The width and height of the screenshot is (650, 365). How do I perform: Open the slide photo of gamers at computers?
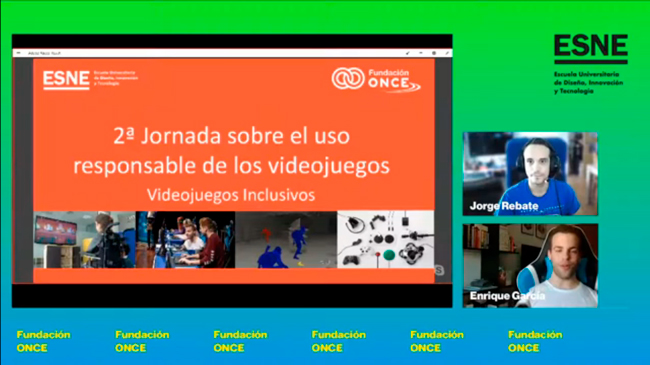[185, 240]
